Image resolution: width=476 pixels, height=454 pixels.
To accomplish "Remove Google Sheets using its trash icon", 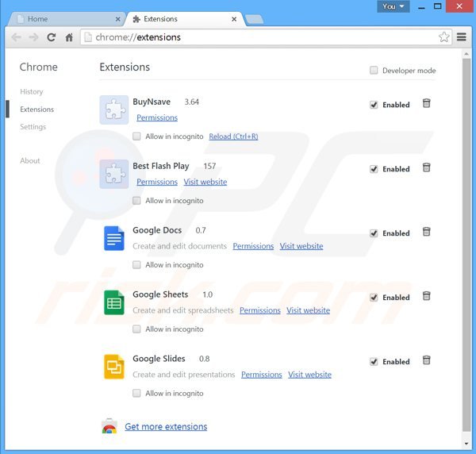I will pos(426,296).
